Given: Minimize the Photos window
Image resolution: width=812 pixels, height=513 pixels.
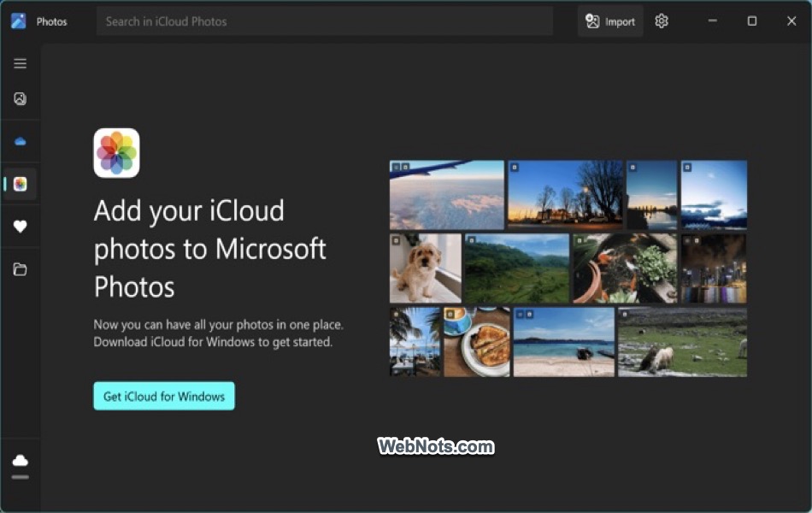Looking at the screenshot, I should point(713,21).
